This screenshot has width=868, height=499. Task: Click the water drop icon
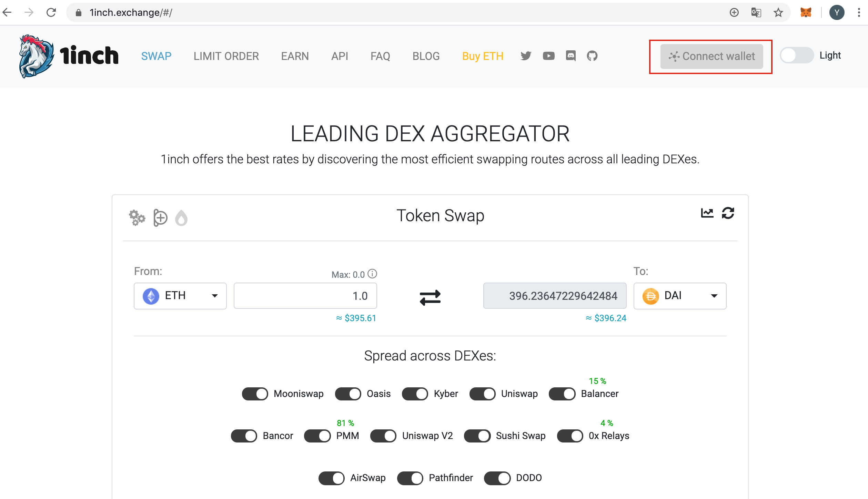tap(181, 218)
